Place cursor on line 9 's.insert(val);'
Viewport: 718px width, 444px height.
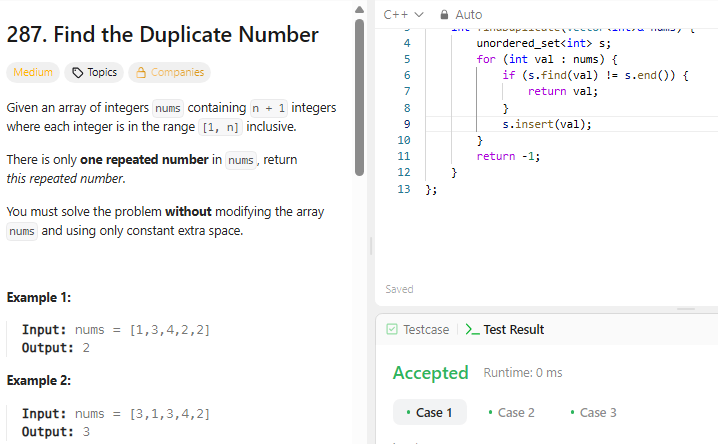[x=547, y=124]
